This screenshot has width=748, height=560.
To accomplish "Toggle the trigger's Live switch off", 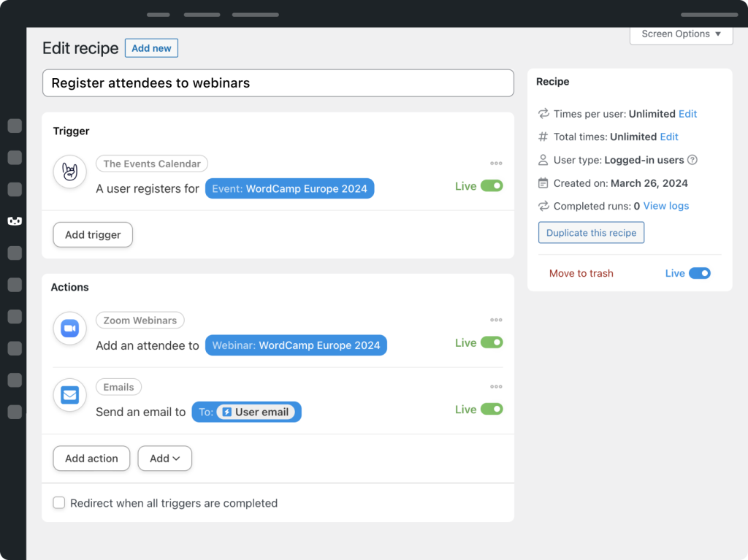I will [492, 186].
